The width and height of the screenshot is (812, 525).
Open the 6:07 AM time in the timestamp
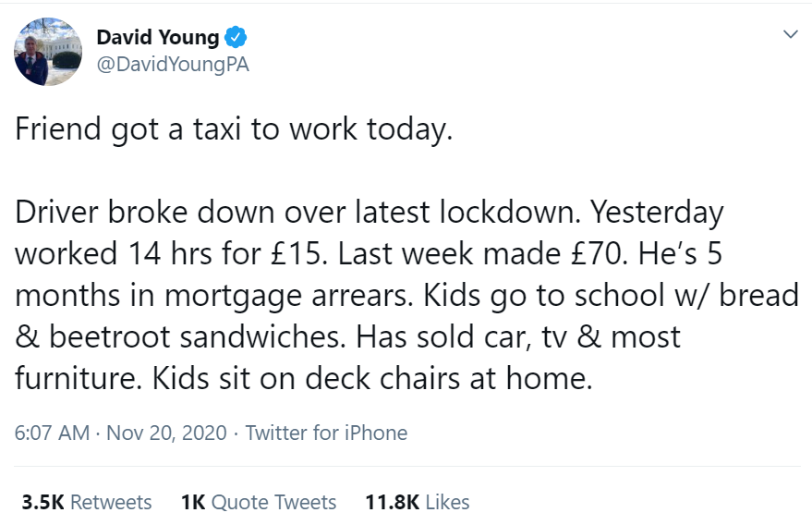coord(52,433)
